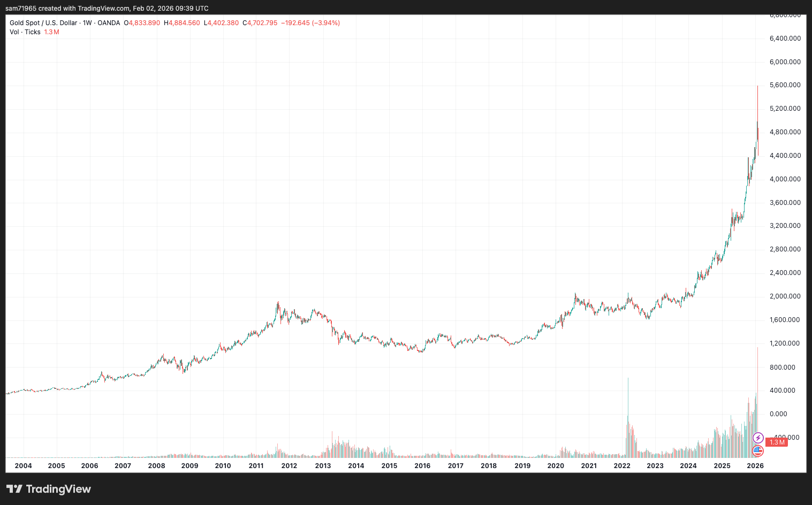This screenshot has width=812, height=505.
Task: Toggle the 1.3M volume value readout
Action: (51, 32)
